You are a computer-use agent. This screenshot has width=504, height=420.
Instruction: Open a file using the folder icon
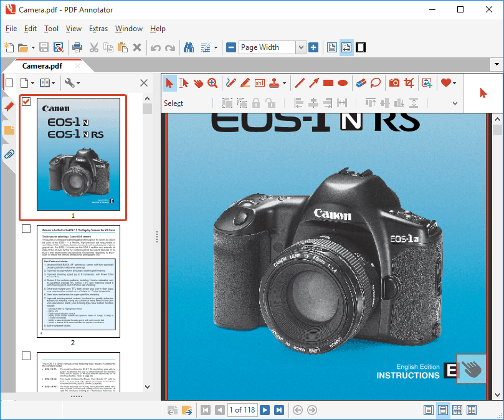[23, 47]
